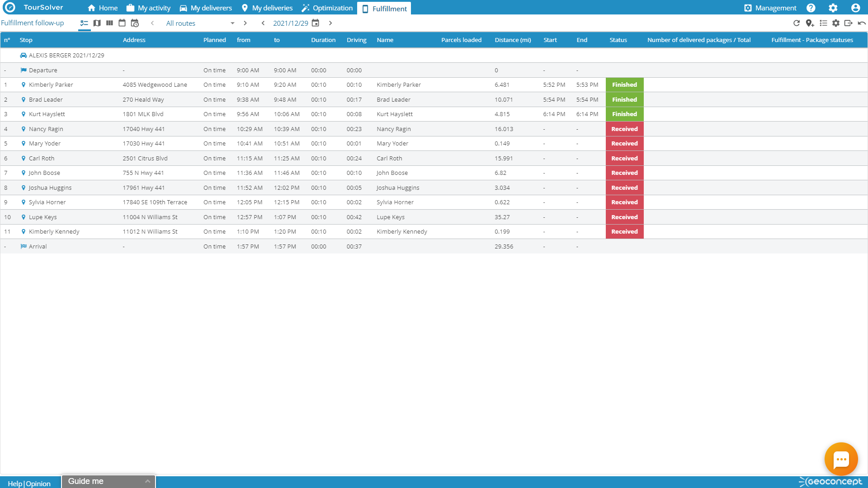This screenshot has height=488, width=868.
Task: Open the scheduled calendar with clock icon
Action: (x=134, y=23)
